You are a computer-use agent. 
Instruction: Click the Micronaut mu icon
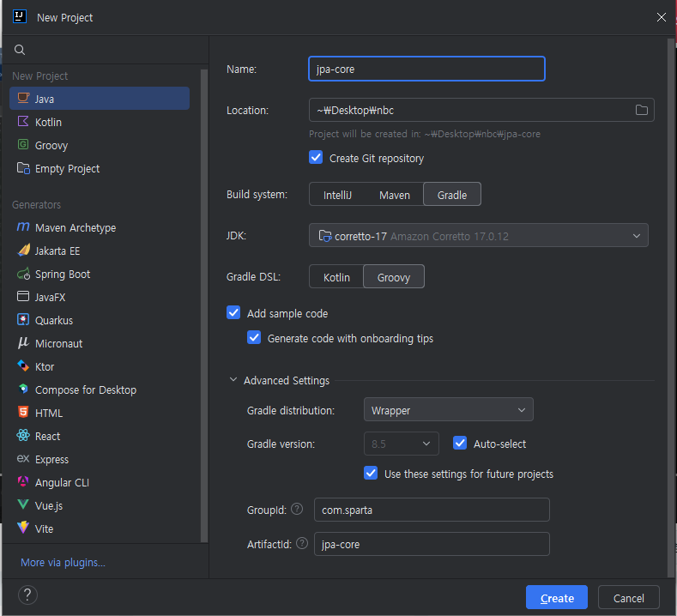pos(23,343)
